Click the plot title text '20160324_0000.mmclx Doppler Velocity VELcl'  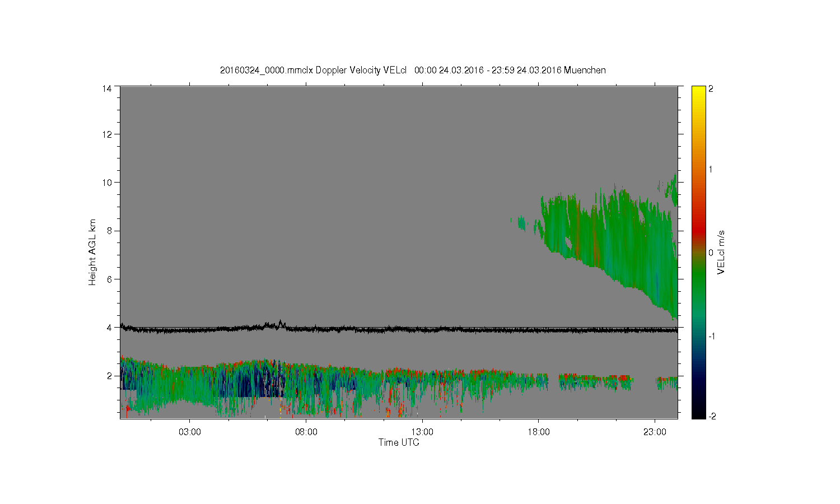point(313,71)
